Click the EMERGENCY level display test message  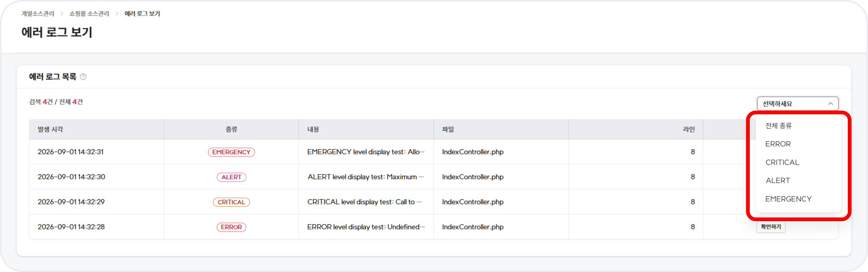(x=366, y=152)
